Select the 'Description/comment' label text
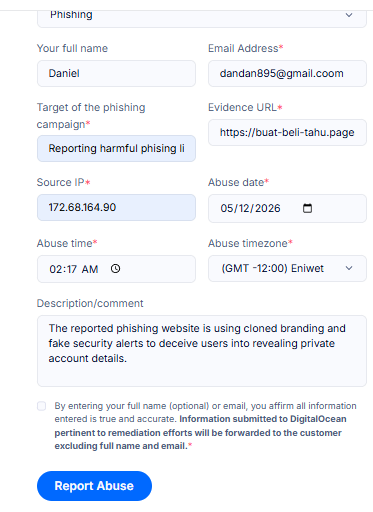Image resolution: width=373 pixels, height=512 pixels. (x=90, y=303)
